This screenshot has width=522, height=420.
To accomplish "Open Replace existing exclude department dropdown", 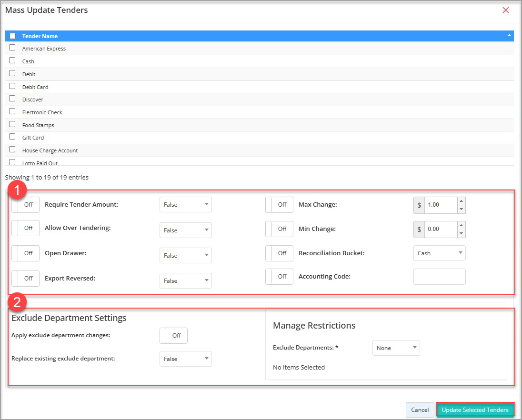I will coord(186,359).
